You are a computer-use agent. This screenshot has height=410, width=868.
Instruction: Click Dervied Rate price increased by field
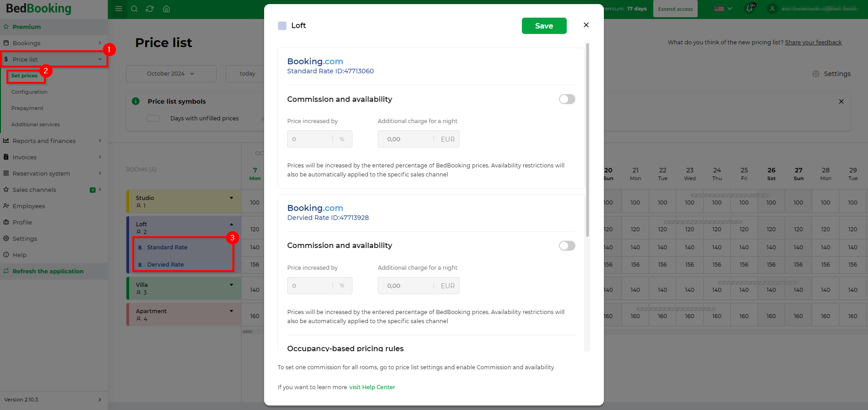tap(320, 286)
